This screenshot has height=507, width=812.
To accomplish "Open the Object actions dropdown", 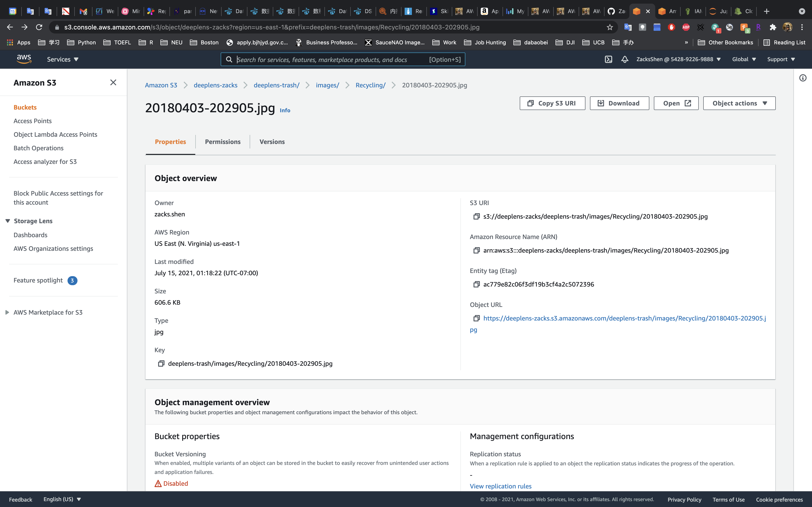I will coord(739,103).
